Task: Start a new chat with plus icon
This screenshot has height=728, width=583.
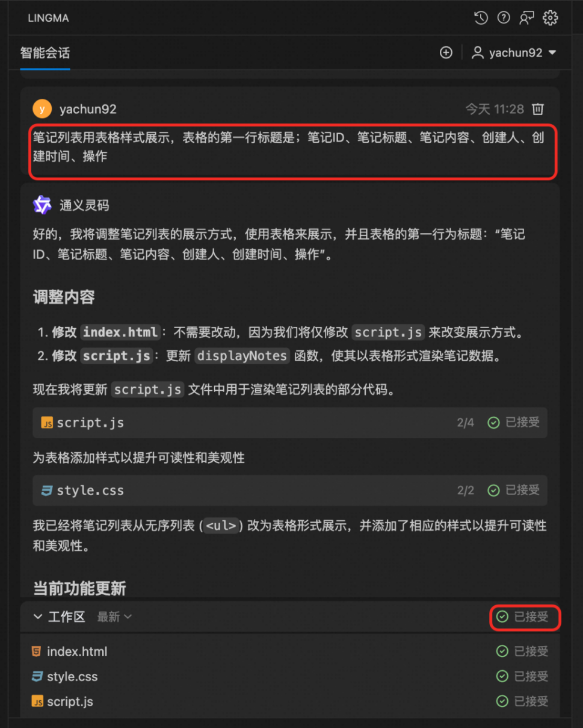Action: tap(446, 53)
